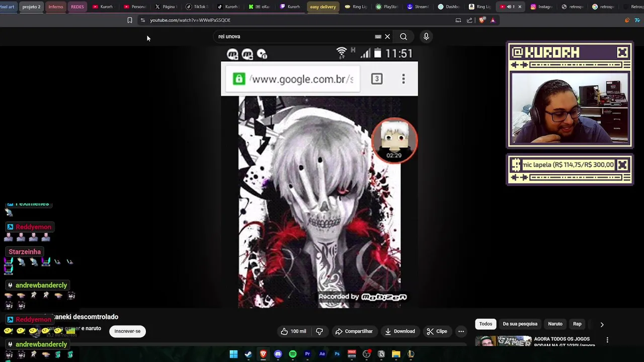This screenshot has width=644, height=362.
Task: Open Discord from the taskbar
Action: click(x=278, y=354)
